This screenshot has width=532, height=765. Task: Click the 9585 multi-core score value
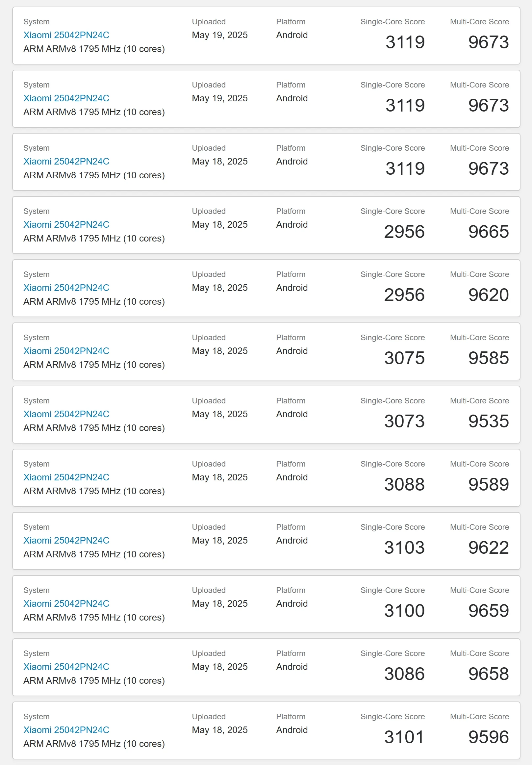(x=488, y=358)
